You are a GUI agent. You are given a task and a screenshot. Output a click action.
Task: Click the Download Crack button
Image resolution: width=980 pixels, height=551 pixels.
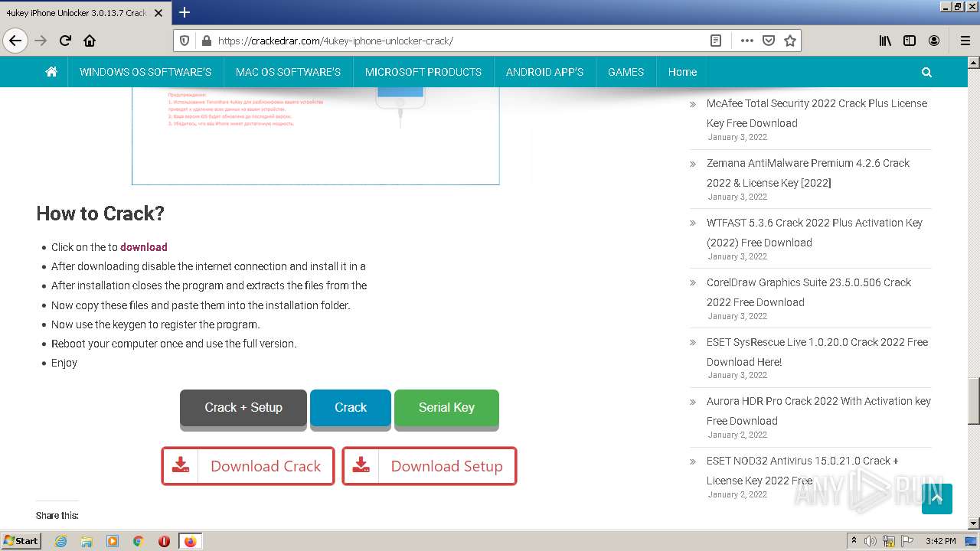tap(248, 466)
